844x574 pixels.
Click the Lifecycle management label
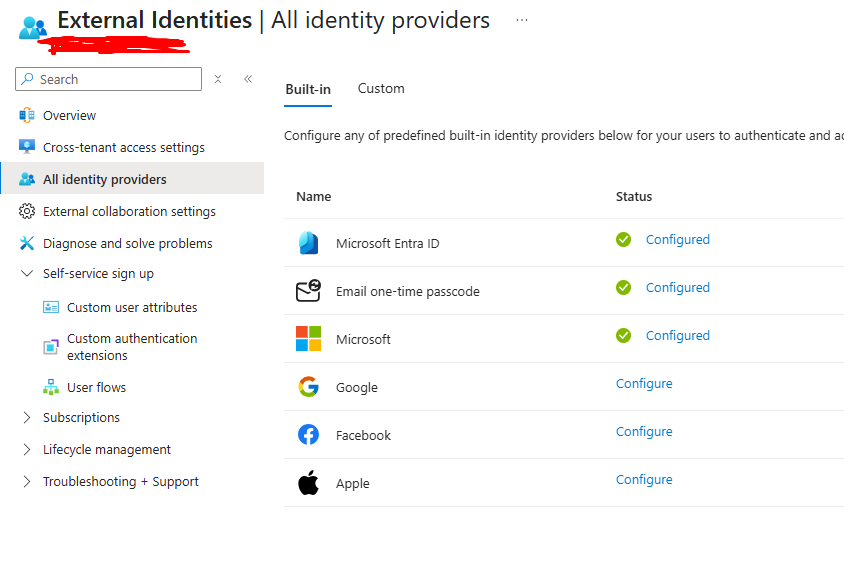[x=107, y=450]
